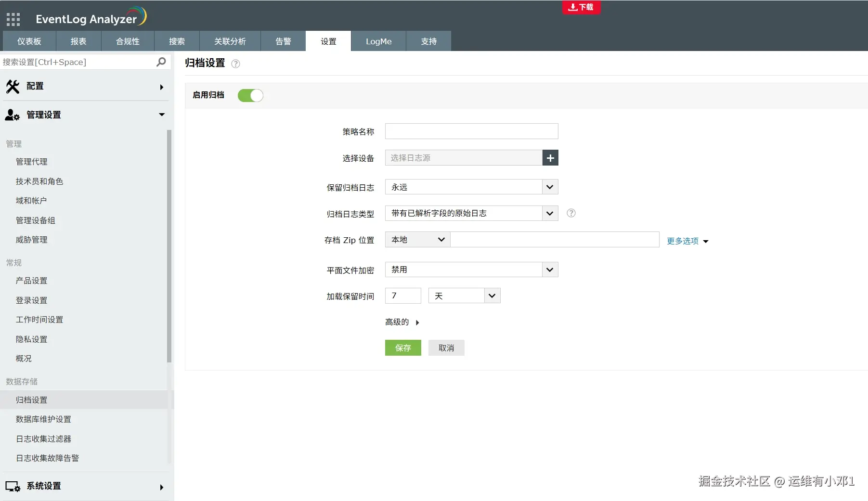Screen dimensions: 868x501
Task: Click the plus icon to add log source
Action: pyautogui.click(x=550, y=158)
